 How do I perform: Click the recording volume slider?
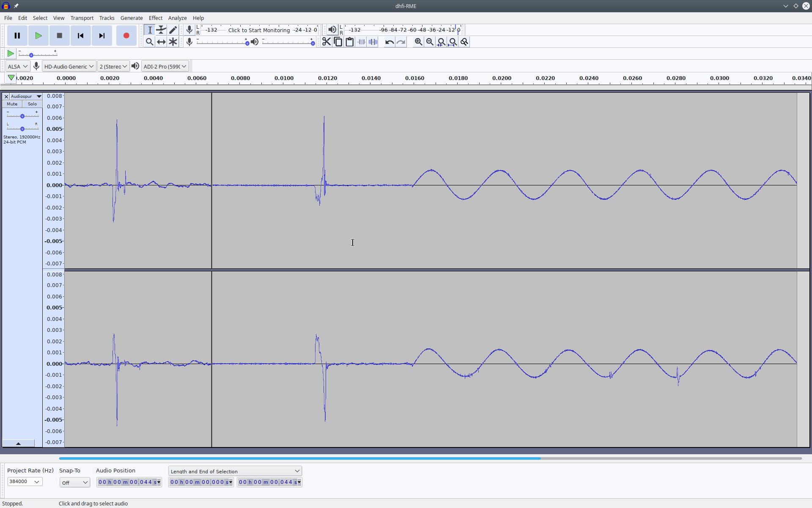pos(222,42)
